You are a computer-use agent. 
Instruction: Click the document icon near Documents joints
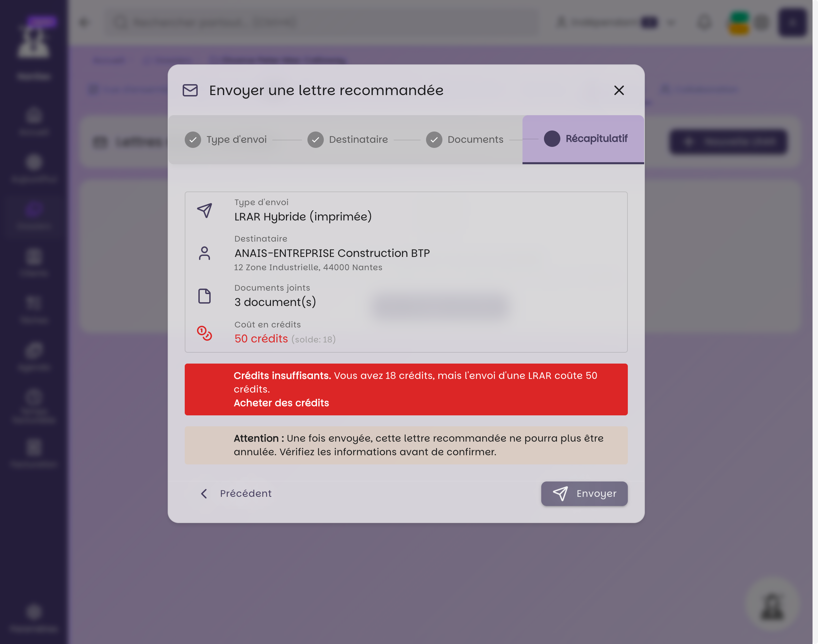tap(204, 296)
